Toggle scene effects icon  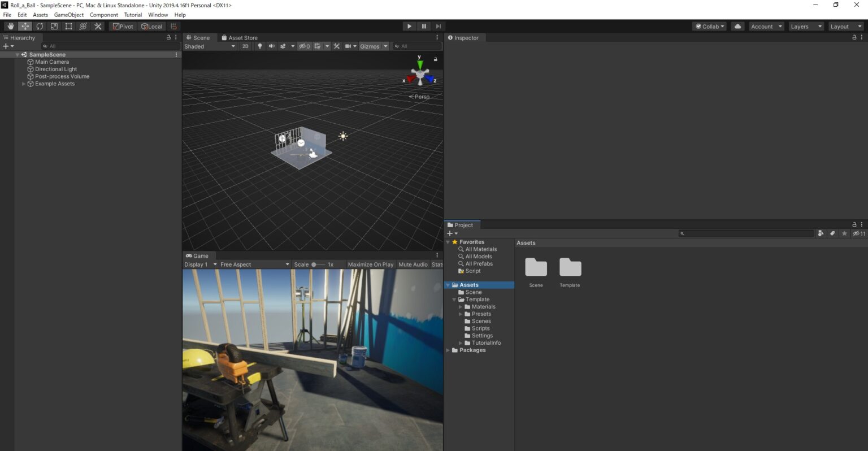(283, 46)
